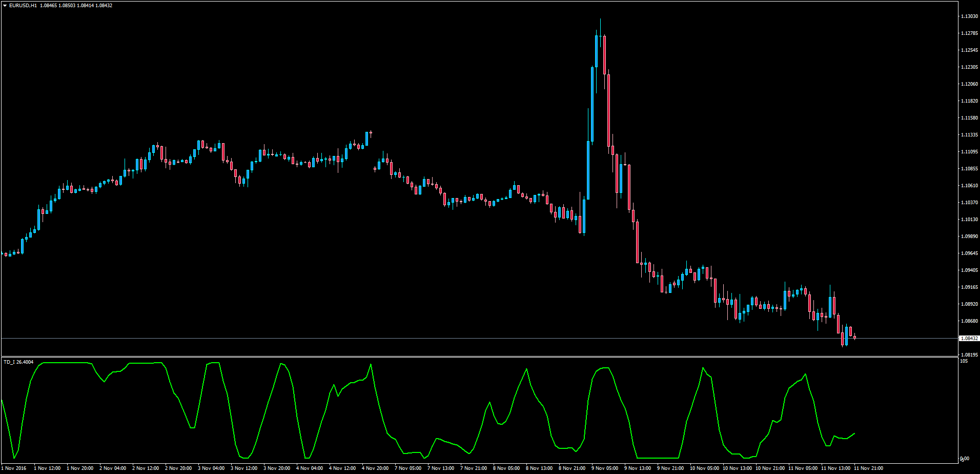980x474 pixels.
Task: Click price scale value 1.09165
Action: point(970,287)
